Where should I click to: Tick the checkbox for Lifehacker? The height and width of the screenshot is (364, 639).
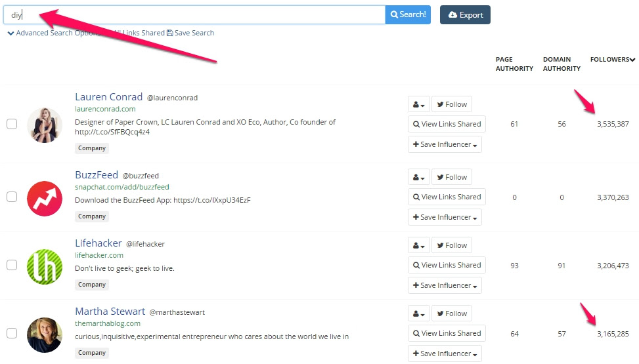tap(12, 265)
